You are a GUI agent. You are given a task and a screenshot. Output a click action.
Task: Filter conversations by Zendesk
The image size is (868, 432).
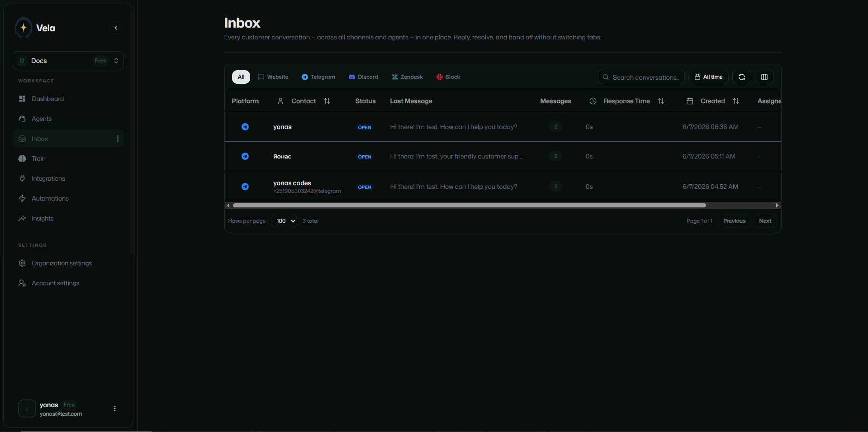[x=407, y=77]
